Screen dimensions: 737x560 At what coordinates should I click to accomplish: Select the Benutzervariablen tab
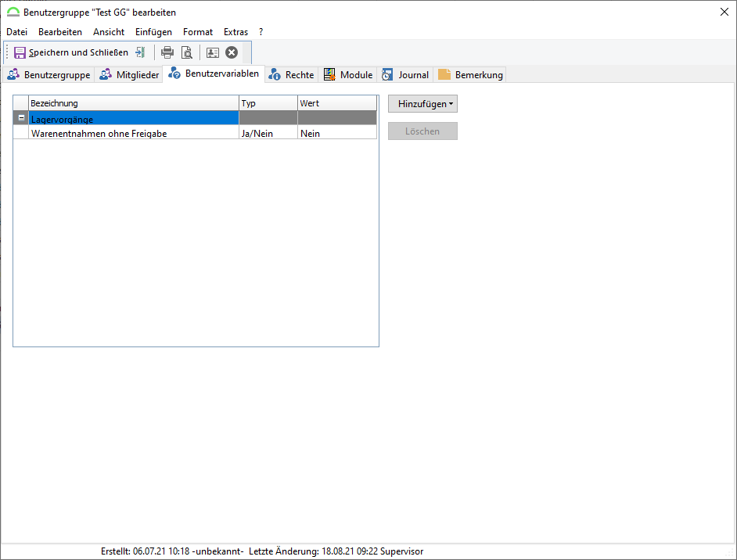(x=214, y=74)
